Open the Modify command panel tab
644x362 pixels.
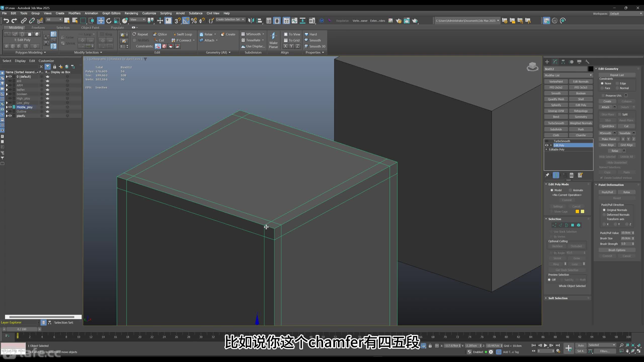[555, 62]
